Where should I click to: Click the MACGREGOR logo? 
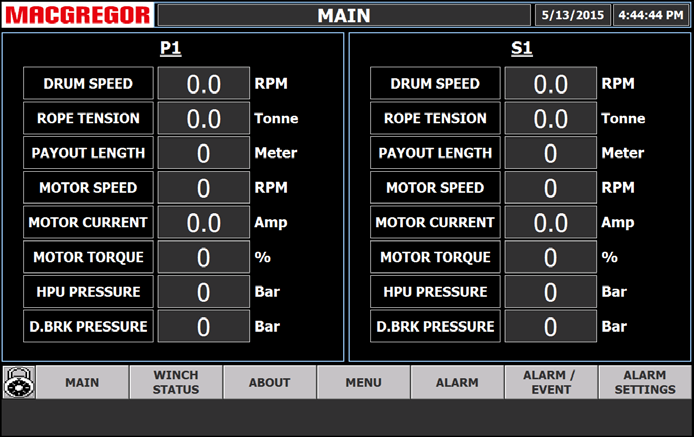(x=78, y=15)
